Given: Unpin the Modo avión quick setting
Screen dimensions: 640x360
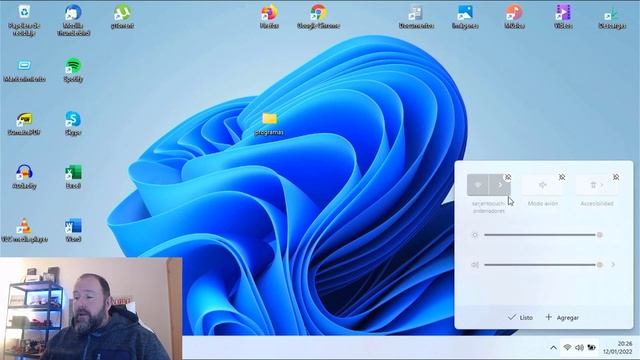Looking at the screenshot, I should [562, 177].
